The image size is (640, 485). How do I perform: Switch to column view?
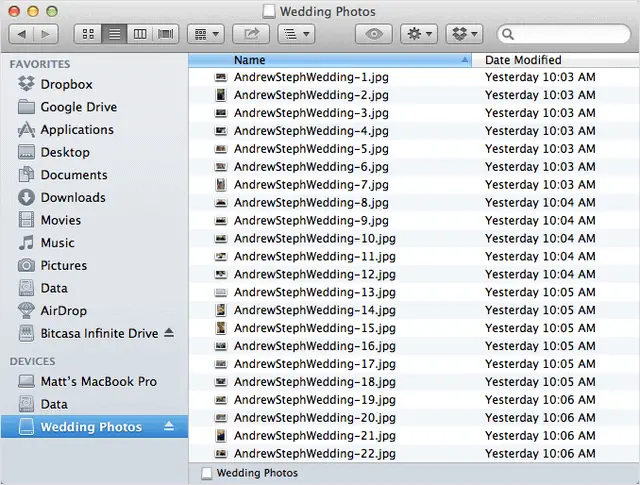pos(140,34)
